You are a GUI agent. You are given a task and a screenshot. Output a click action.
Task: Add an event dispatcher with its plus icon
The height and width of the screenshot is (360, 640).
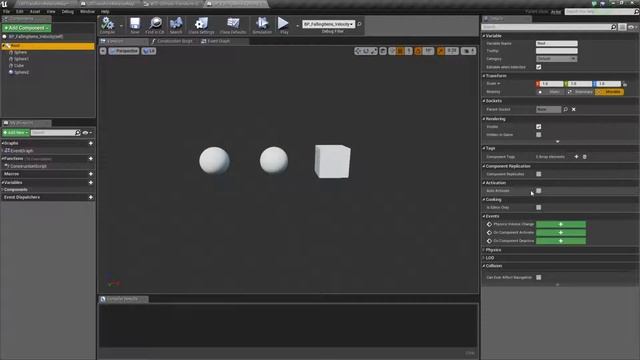coord(91,197)
